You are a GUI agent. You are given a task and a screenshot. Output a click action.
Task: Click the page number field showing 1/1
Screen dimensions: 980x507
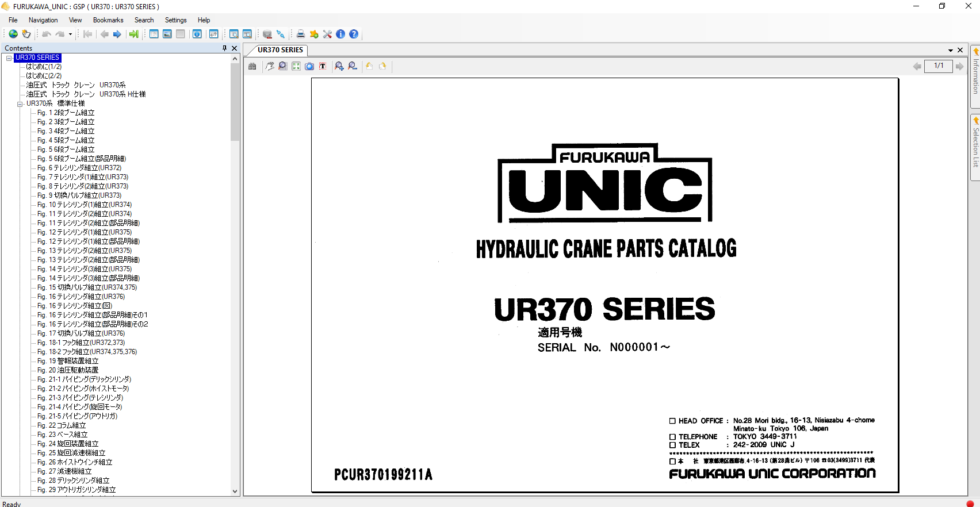click(939, 66)
